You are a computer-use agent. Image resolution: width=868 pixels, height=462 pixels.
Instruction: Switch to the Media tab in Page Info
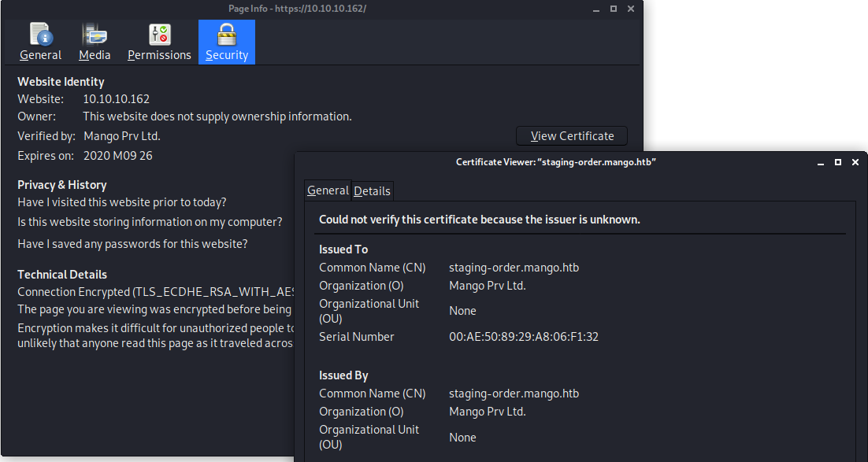click(x=95, y=42)
